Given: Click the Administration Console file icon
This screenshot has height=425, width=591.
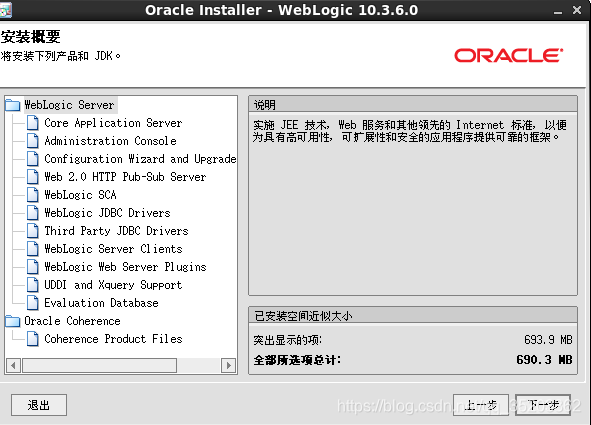Looking at the screenshot, I should 33,141.
